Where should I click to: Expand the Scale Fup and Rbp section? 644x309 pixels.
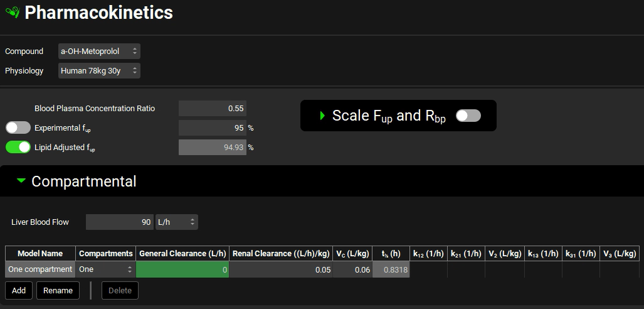pyautogui.click(x=323, y=116)
